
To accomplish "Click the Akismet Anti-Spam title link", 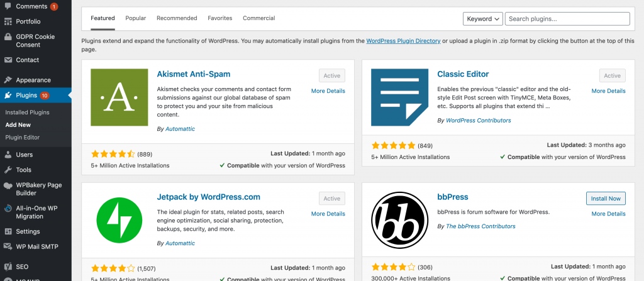I will [x=194, y=74].
